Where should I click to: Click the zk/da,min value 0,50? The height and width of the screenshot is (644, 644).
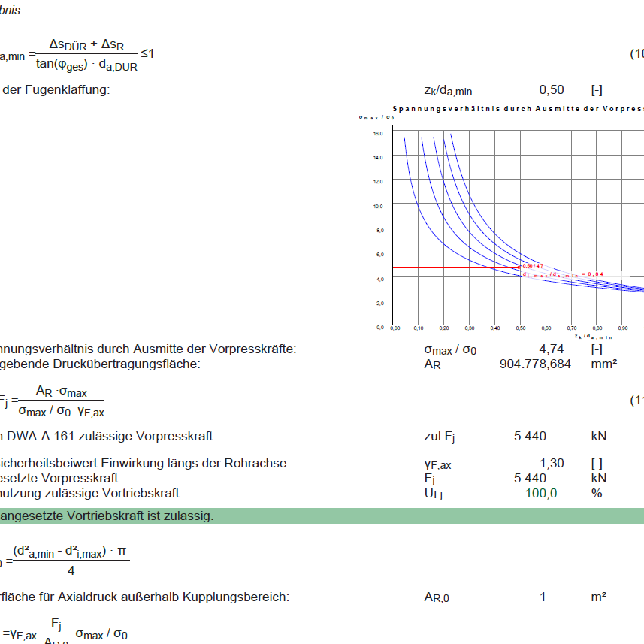tap(551, 90)
